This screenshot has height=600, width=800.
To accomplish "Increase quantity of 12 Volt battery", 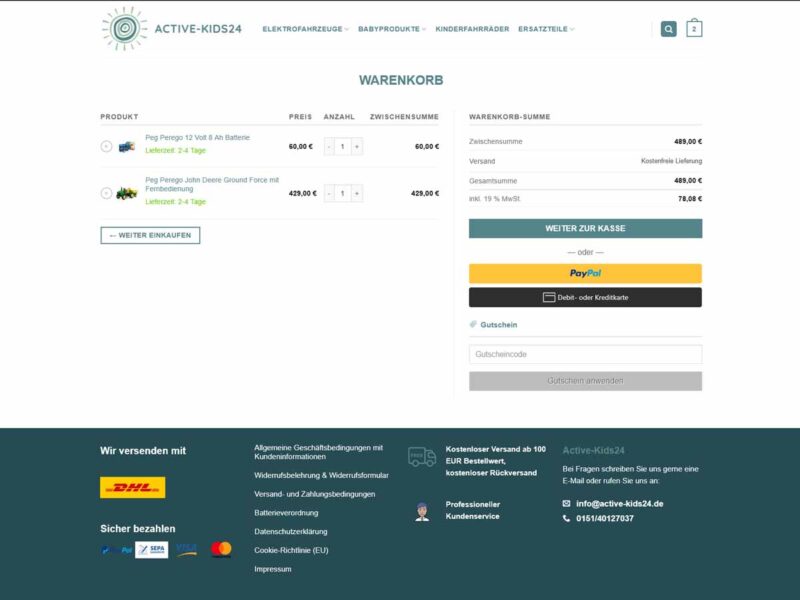I will (357, 146).
